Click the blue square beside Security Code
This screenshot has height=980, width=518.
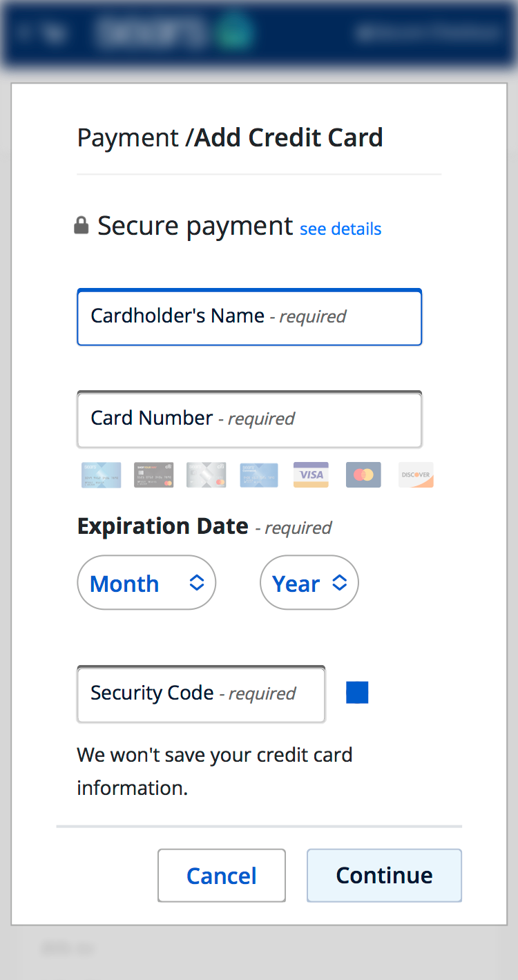tap(357, 692)
